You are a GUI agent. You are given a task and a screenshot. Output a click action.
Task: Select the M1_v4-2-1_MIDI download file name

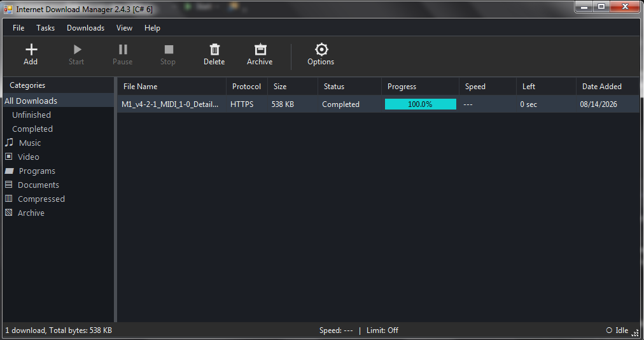click(x=170, y=104)
